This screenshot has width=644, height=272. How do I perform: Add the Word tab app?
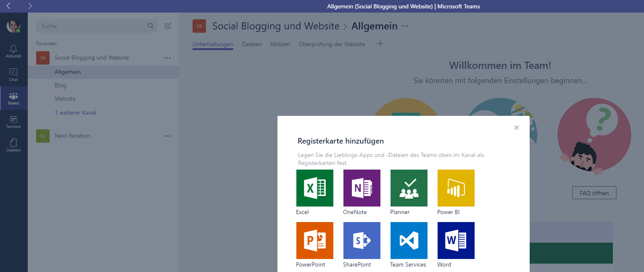[x=456, y=241]
